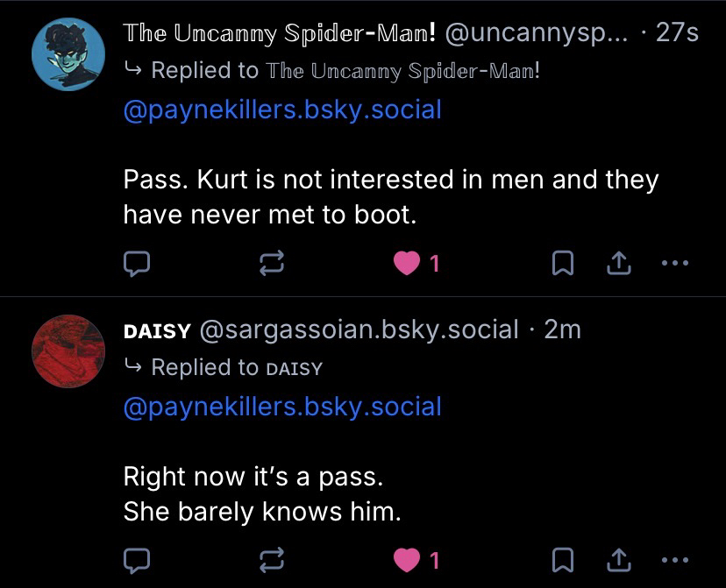The height and width of the screenshot is (588, 726).
Task: Open @sargassoian.bsky.social handle
Action: click(x=359, y=329)
